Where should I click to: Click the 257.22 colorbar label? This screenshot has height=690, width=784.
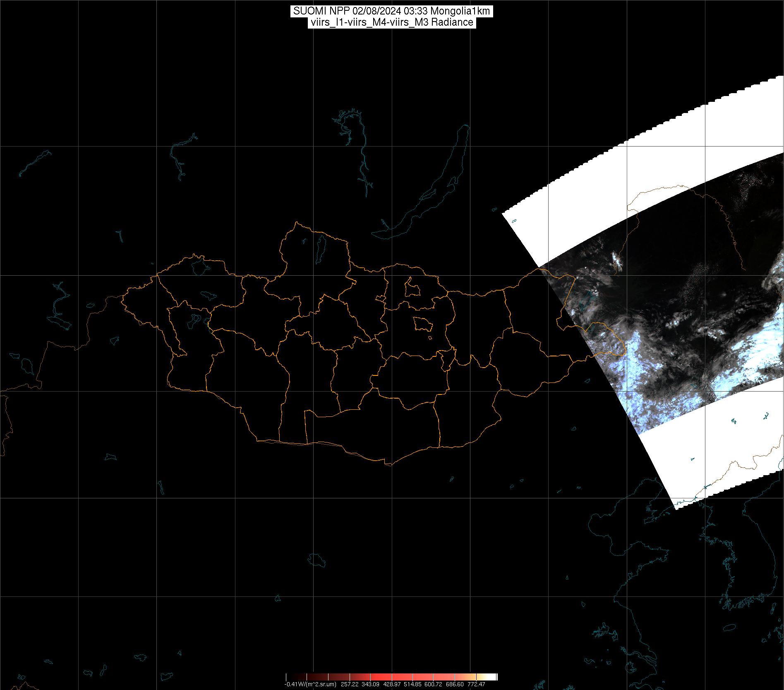click(350, 684)
